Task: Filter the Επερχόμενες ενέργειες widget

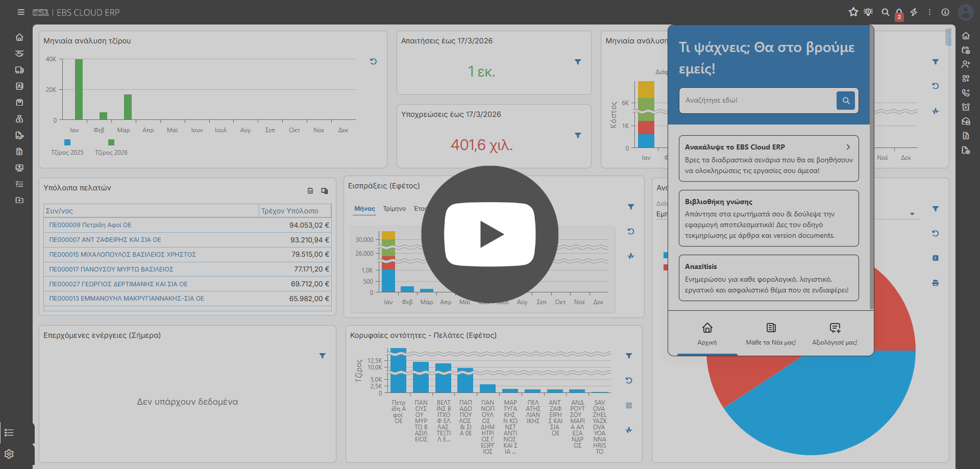Action: (323, 356)
